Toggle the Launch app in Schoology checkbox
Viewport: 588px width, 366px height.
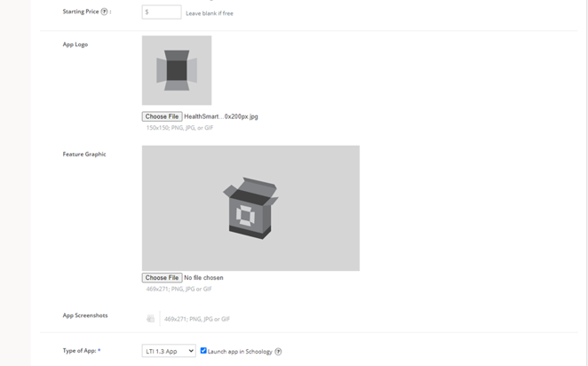click(x=203, y=351)
